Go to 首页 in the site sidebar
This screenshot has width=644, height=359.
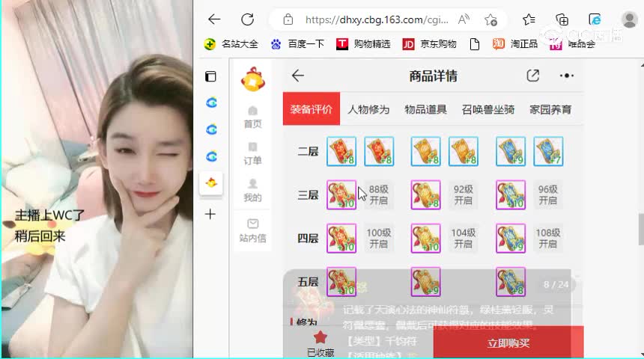click(252, 117)
